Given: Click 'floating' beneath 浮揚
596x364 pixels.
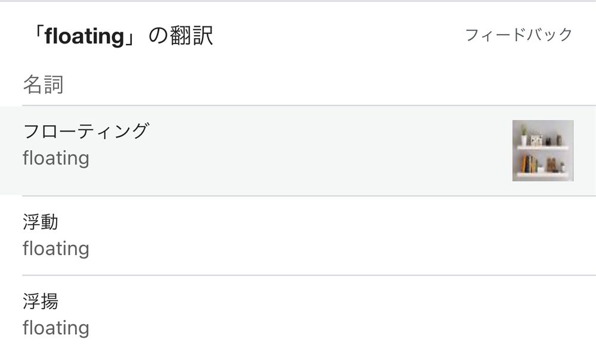Looking at the screenshot, I should (56, 328).
